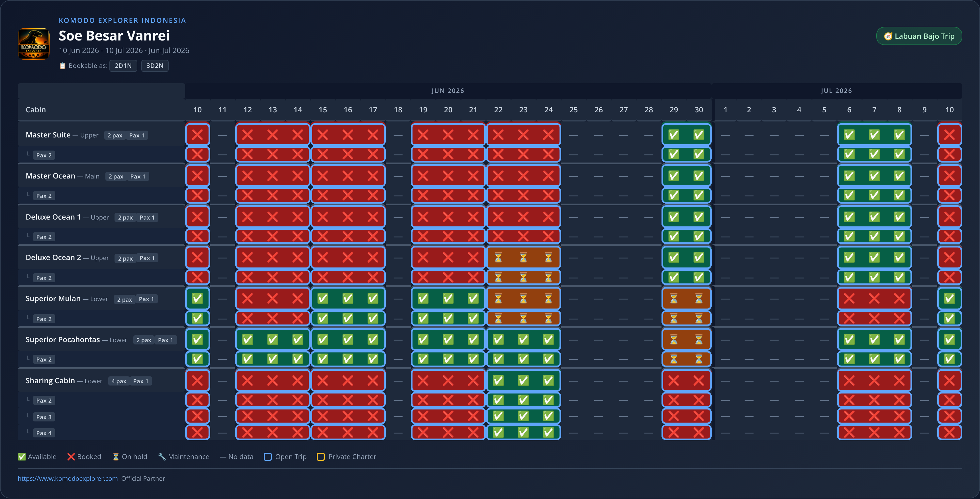Screen dimensions: 980x499
Task: Click the July 9 date column header
Action: coord(924,110)
